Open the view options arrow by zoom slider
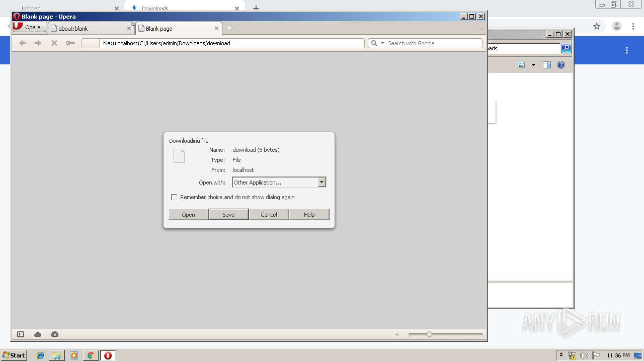This screenshot has width=644, height=362. point(397,334)
